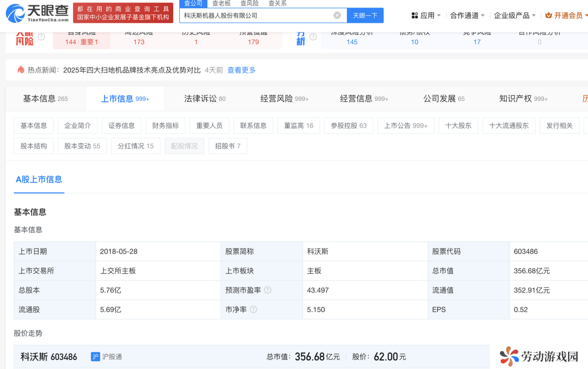Open the 合作通道 dropdown
The image size is (588, 369).
coord(467,16)
